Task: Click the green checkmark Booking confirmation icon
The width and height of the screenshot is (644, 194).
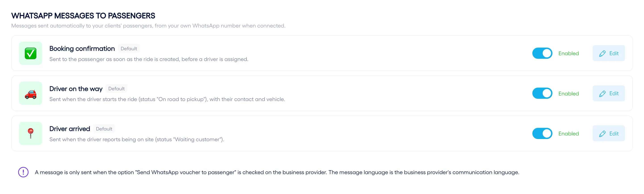Action: pyautogui.click(x=31, y=53)
